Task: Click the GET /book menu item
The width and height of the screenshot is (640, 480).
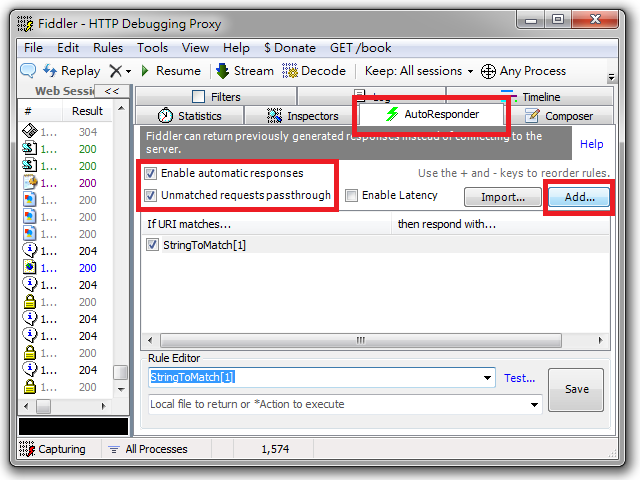Action: click(360, 48)
